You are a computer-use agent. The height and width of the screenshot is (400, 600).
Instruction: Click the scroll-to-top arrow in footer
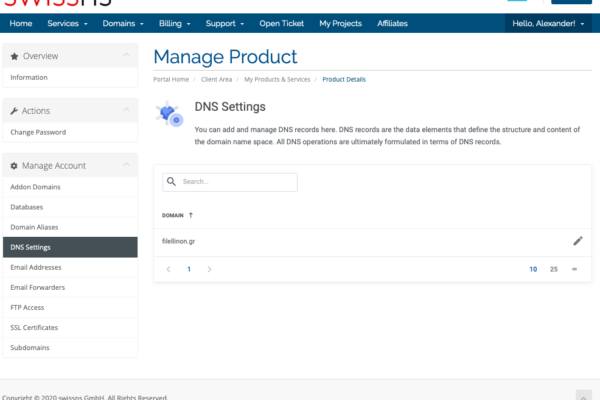(x=583, y=395)
